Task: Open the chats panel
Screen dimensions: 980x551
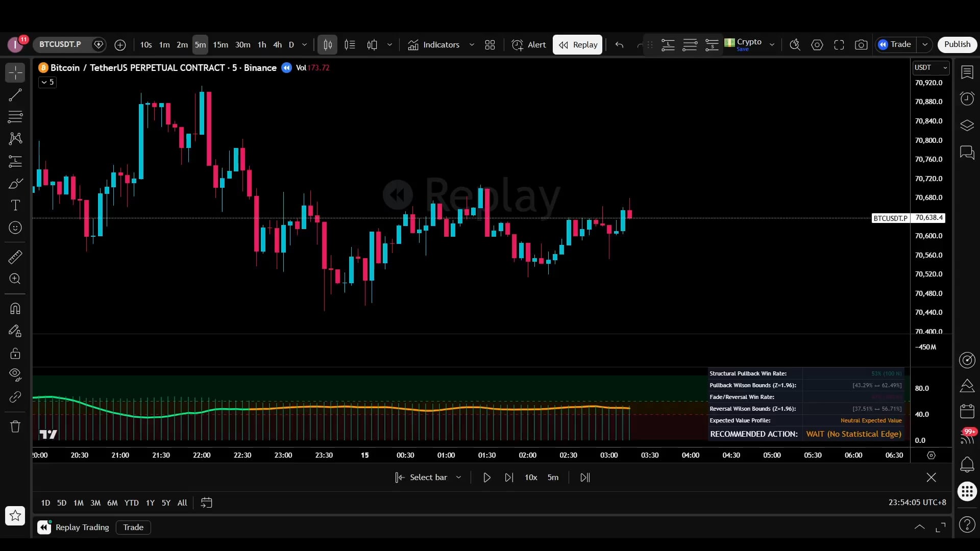Action: pyautogui.click(x=967, y=152)
